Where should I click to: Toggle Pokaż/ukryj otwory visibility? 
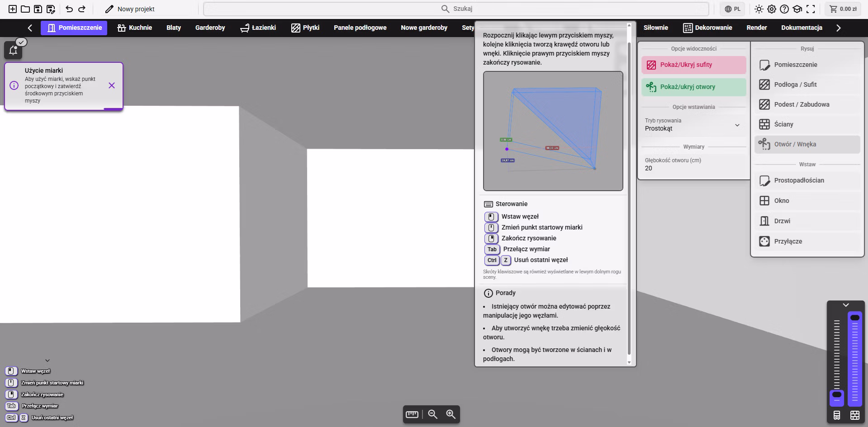[x=693, y=87]
